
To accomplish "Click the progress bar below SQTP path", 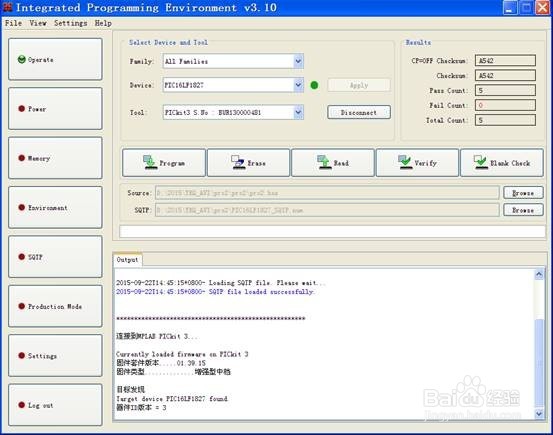I will point(332,231).
